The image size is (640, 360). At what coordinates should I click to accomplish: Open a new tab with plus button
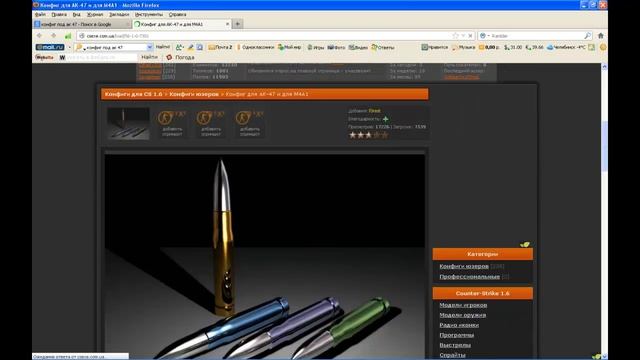[x=238, y=24]
